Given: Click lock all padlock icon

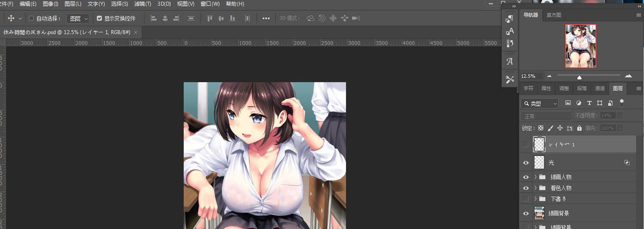Looking at the screenshot, I should tap(580, 128).
